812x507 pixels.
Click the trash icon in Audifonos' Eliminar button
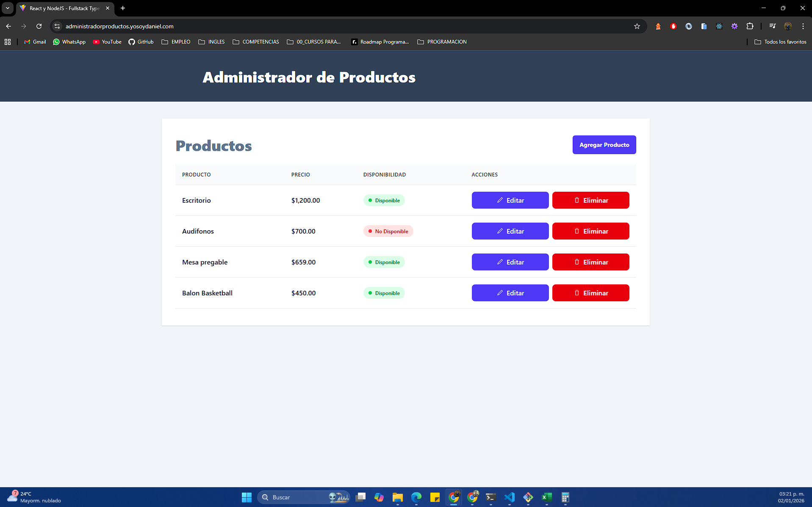pos(576,231)
